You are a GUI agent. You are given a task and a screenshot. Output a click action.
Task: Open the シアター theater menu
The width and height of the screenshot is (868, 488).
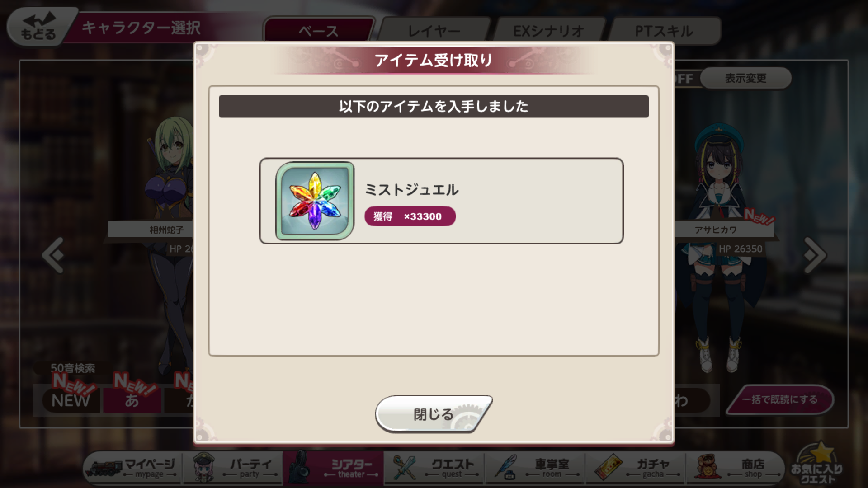pyautogui.click(x=334, y=468)
